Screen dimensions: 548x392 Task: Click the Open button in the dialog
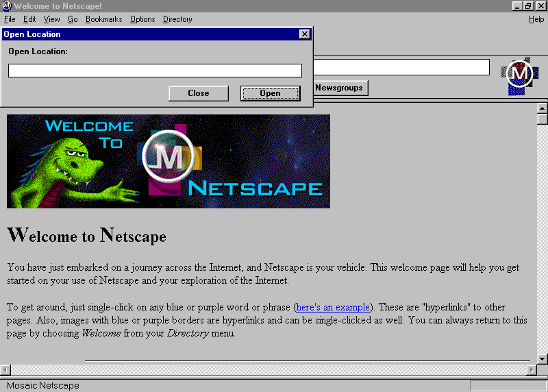(270, 93)
